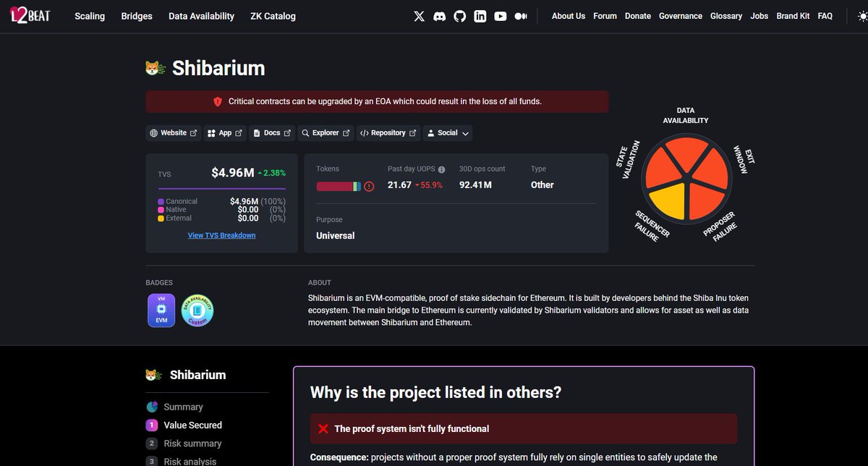Click the Native pink legend swatch
Viewport: 868px width, 466px height.
point(161,210)
